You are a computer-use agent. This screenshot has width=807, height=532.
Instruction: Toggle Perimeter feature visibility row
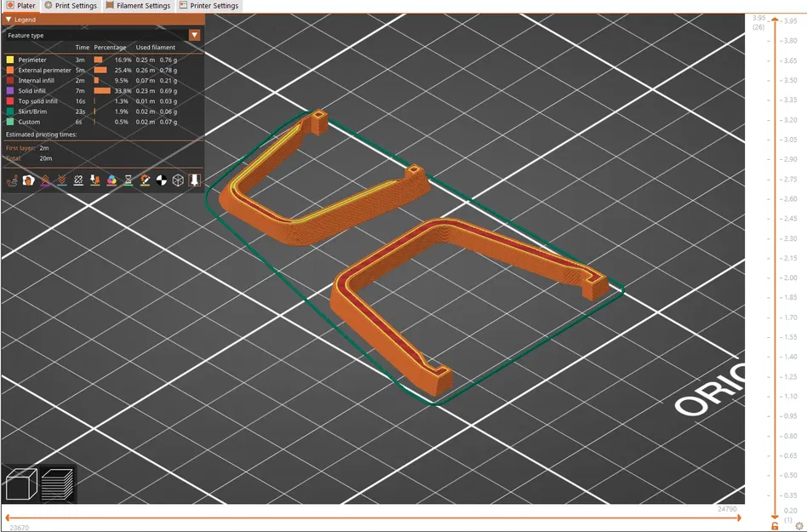[103, 60]
